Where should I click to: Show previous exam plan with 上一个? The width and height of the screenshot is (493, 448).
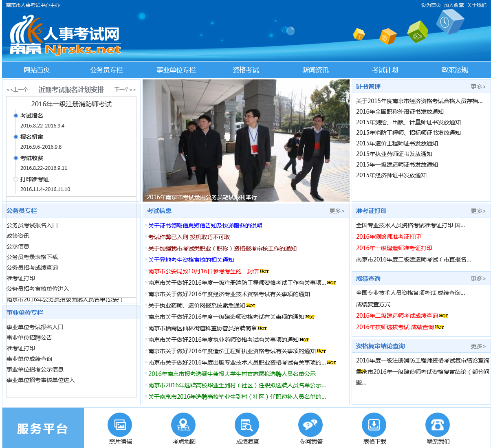coord(18,90)
